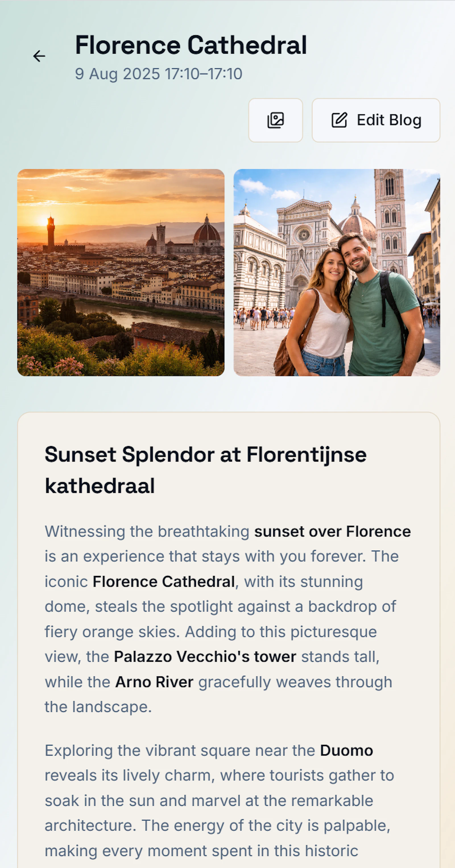455x868 pixels.
Task: Click the pencil icon inside Edit Blog
Action: tap(339, 120)
